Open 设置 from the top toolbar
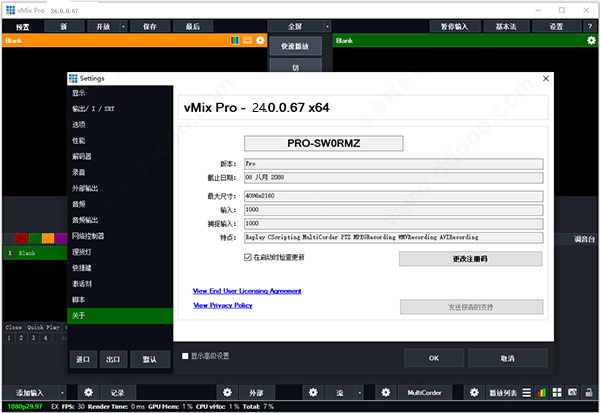 556,26
